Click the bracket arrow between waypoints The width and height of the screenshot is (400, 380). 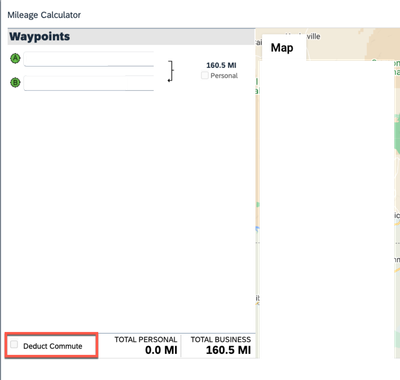point(171,71)
